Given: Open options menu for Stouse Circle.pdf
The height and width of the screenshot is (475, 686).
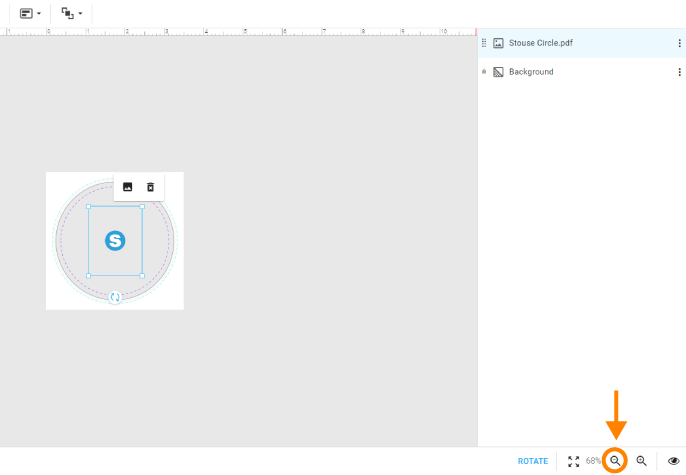Looking at the screenshot, I should 679,43.
